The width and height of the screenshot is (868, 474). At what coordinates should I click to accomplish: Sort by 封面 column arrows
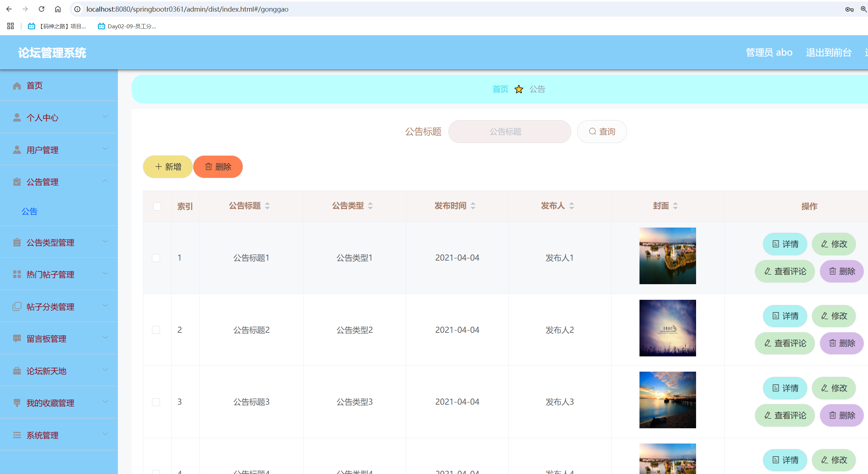coord(675,206)
